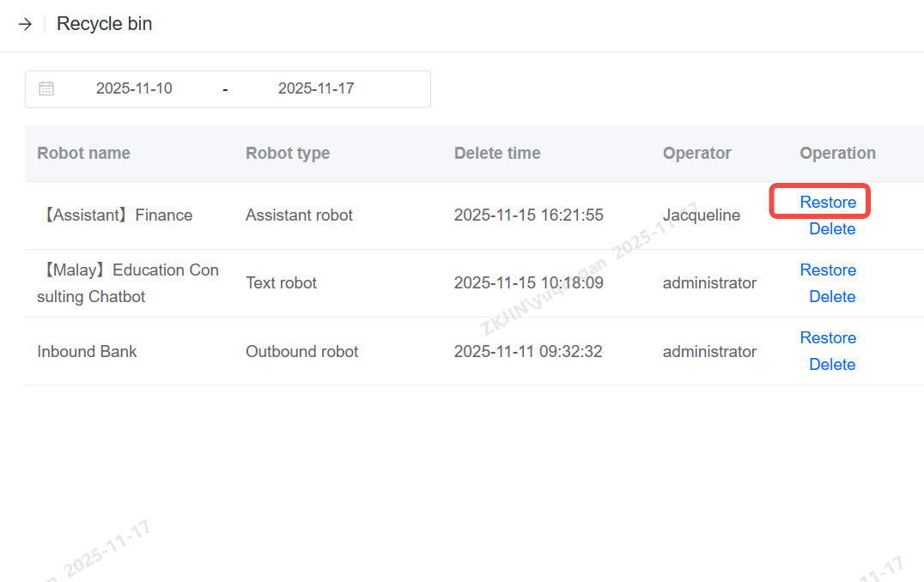Restore the Assistant Finance robot

[x=828, y=202]
